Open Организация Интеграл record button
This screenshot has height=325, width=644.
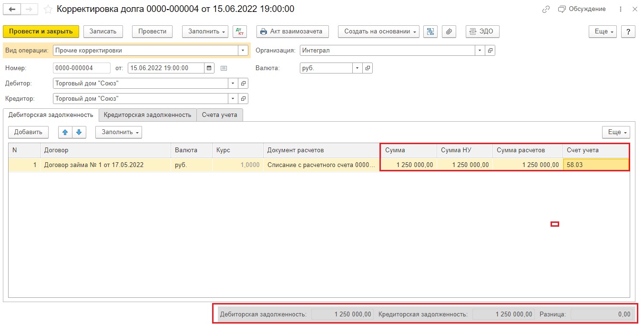tap(490, 50)
